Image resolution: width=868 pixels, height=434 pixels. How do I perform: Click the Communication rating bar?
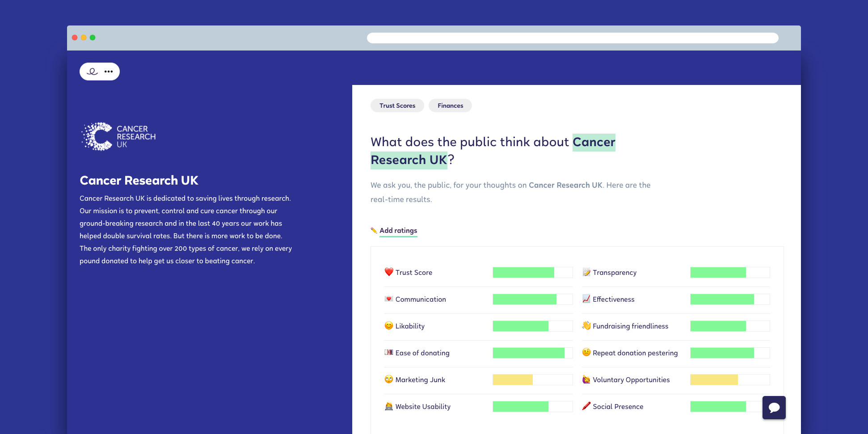(x=533, y=299)
